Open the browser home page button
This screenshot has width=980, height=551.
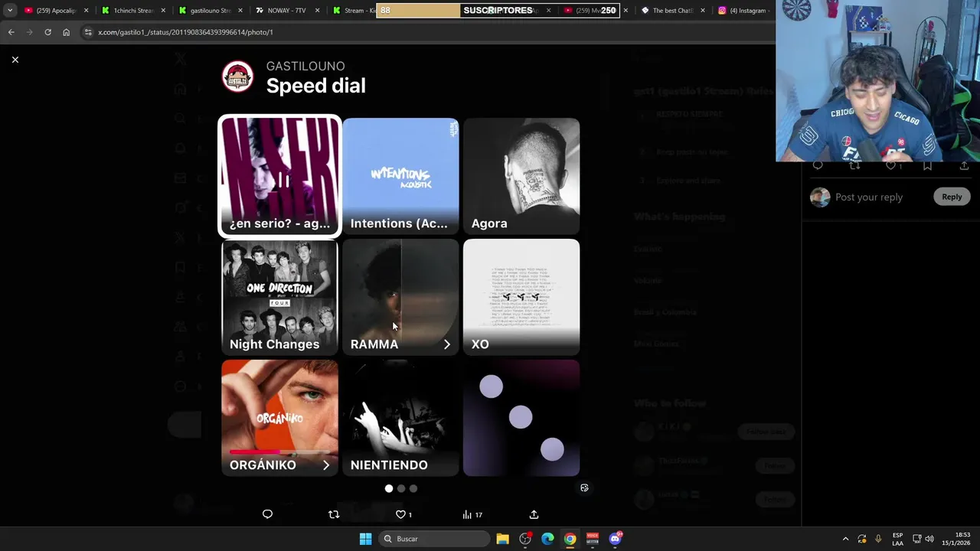[66, 32]
